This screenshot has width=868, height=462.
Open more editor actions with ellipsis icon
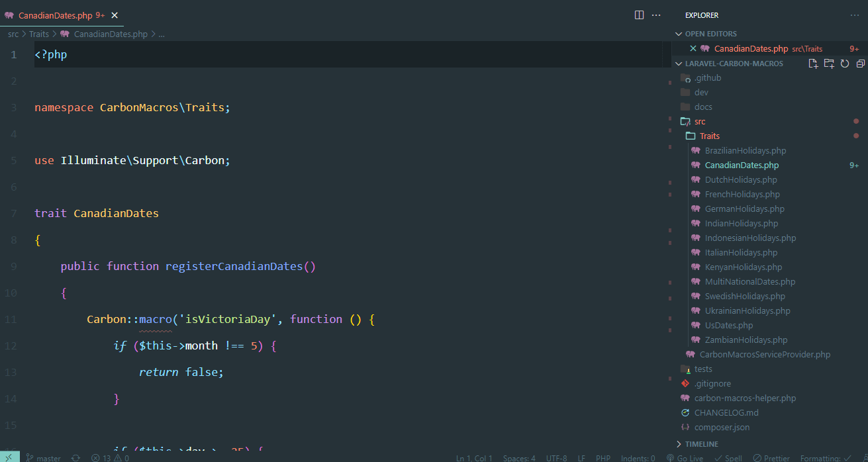tap(657, 15)
